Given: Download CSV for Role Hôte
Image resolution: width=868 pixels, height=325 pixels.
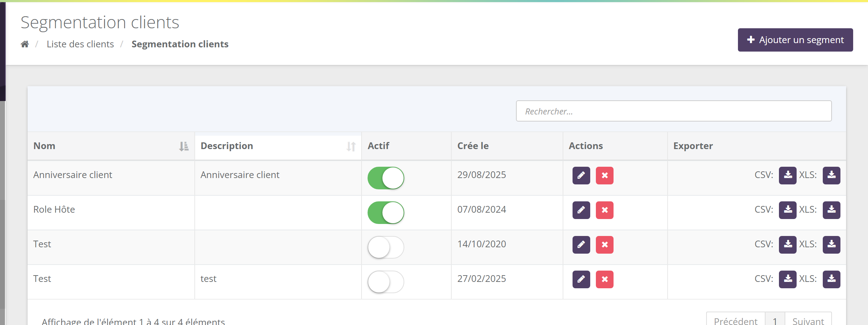Looking at the screenshot, I should pyautogui.click(x=788, y=210).
